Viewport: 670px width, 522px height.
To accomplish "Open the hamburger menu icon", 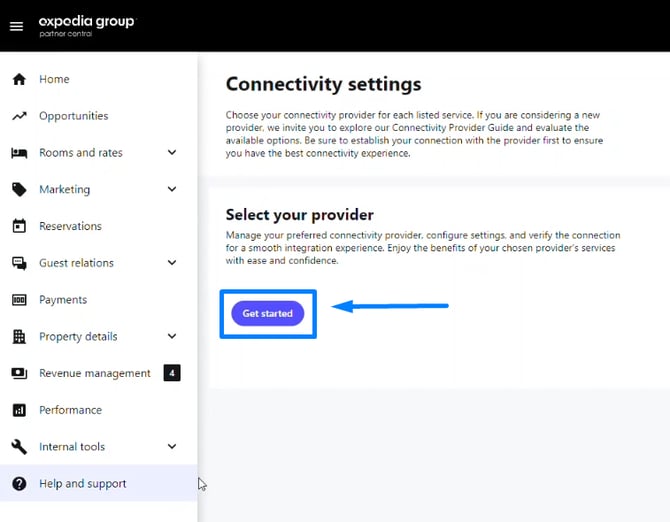I will 16,26.
